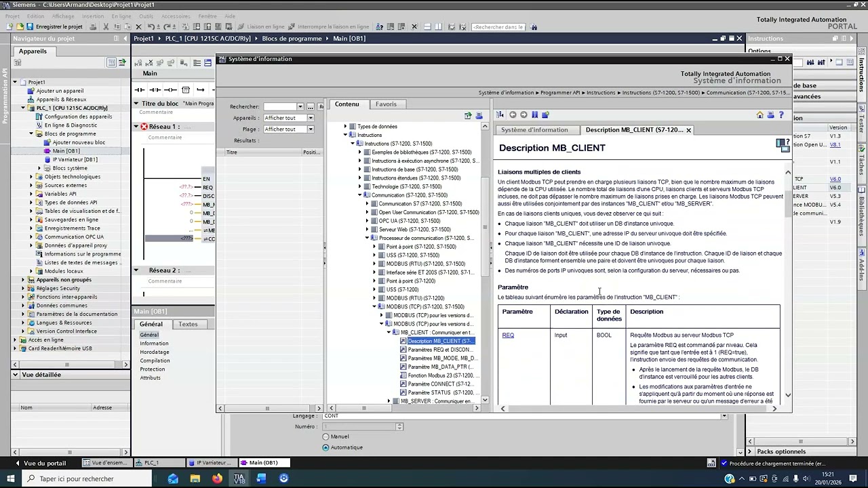
Task: Go forward in the help viewer
Action: [x=524, y=115]
